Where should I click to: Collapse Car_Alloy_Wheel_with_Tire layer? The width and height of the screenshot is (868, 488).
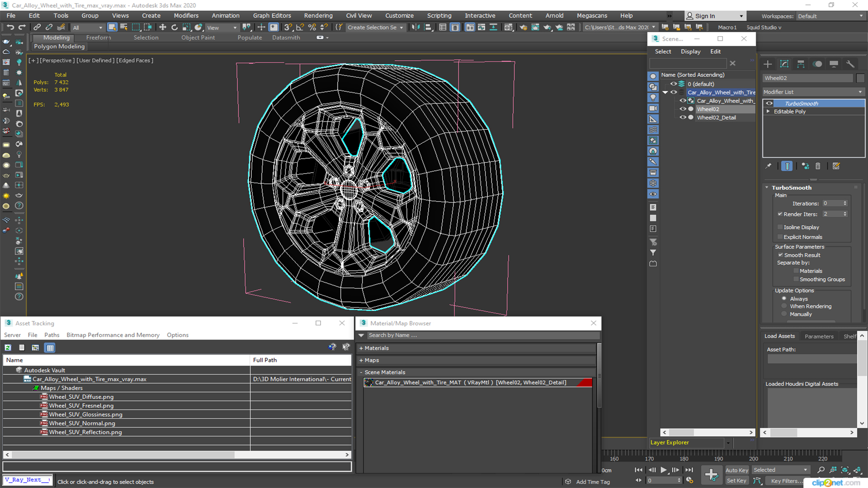[665, 92]
